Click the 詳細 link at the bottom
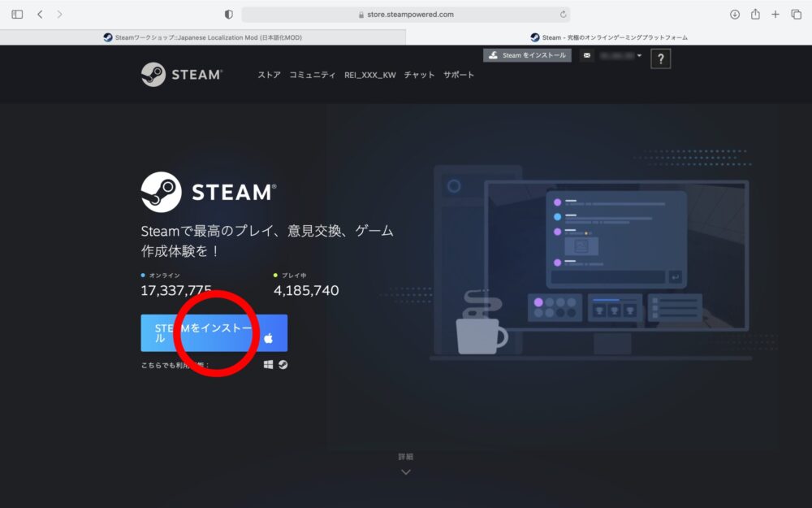The height and width of the screenshot is (508, 812). (405, 457)
